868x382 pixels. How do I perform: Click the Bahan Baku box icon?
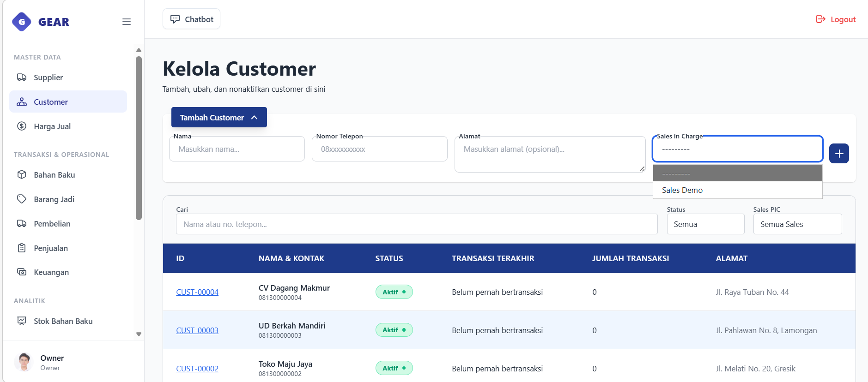tap(22, 174)
